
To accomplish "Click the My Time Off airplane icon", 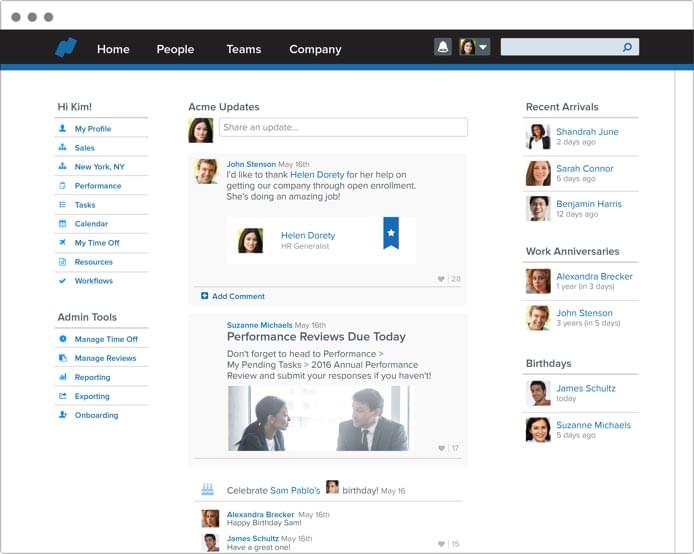I will pyautogui.click(x=62, y=242).
